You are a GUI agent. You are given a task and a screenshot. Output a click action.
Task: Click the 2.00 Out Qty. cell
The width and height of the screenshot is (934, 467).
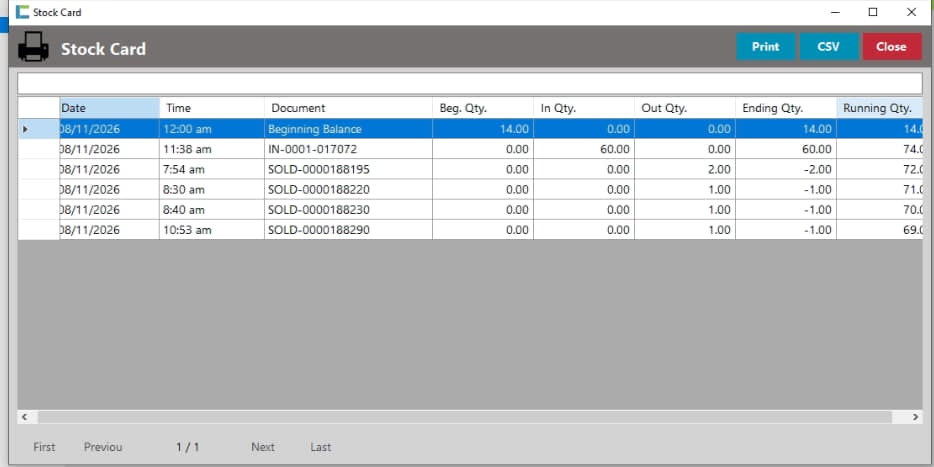685,169
